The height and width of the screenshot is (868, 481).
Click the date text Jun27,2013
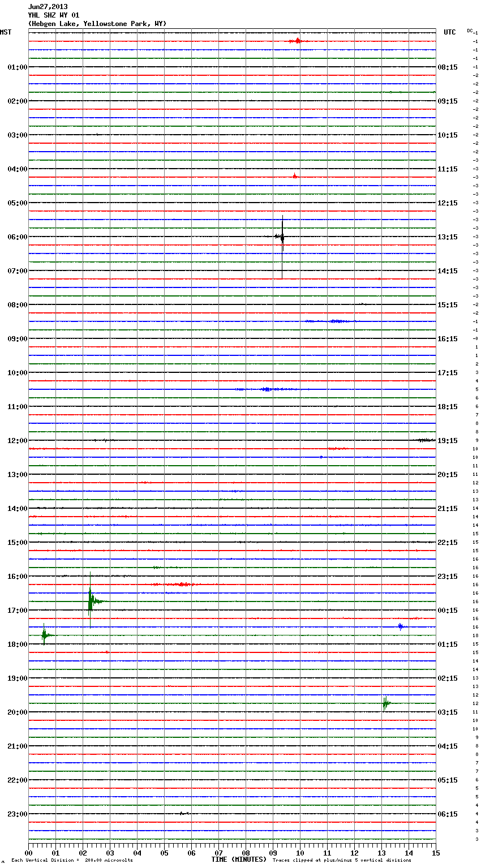coord(48,7)
